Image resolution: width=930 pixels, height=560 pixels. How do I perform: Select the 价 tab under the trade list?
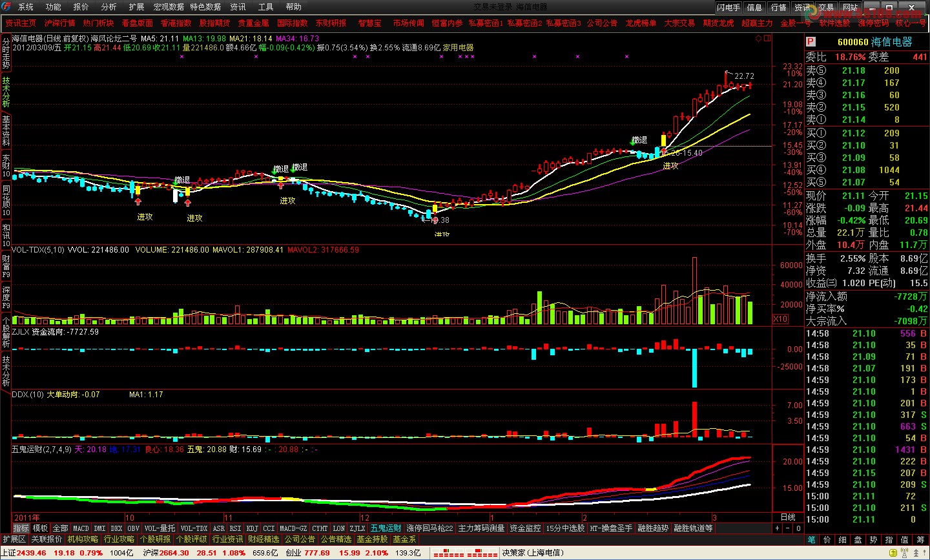click(827, 539)
